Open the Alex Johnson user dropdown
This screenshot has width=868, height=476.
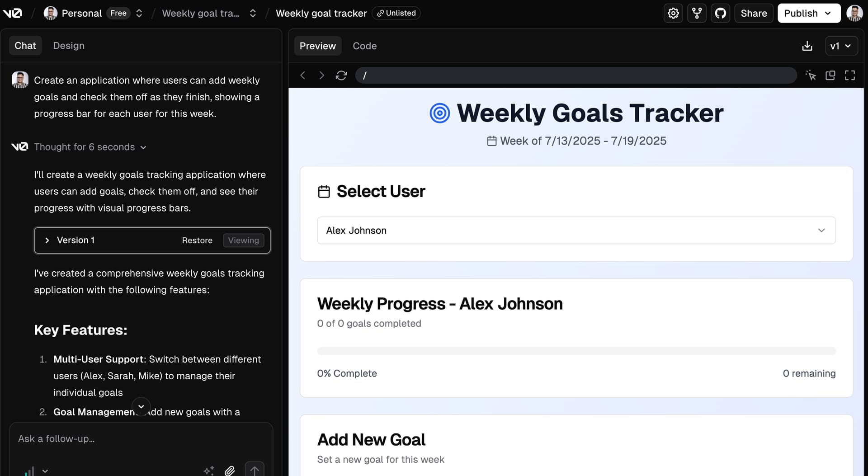(x=576, y=230)
